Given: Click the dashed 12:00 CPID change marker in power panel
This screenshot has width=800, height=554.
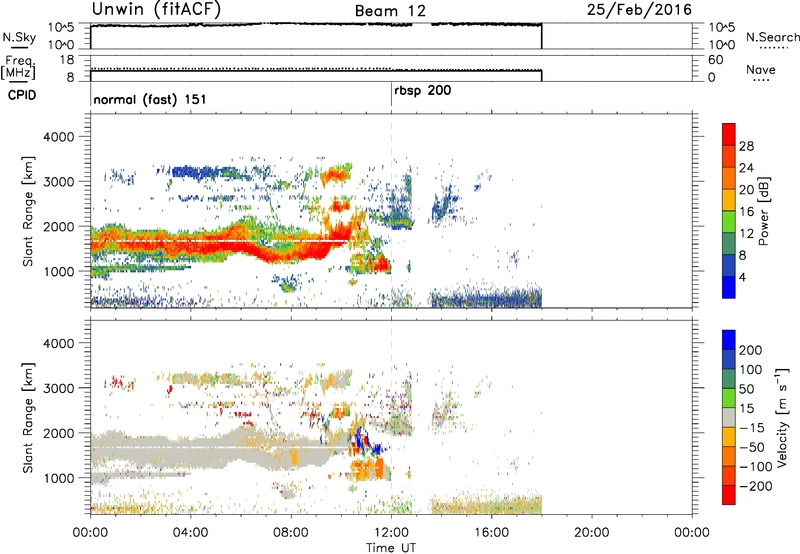Looking at the screenshot, I should (391, 211).
